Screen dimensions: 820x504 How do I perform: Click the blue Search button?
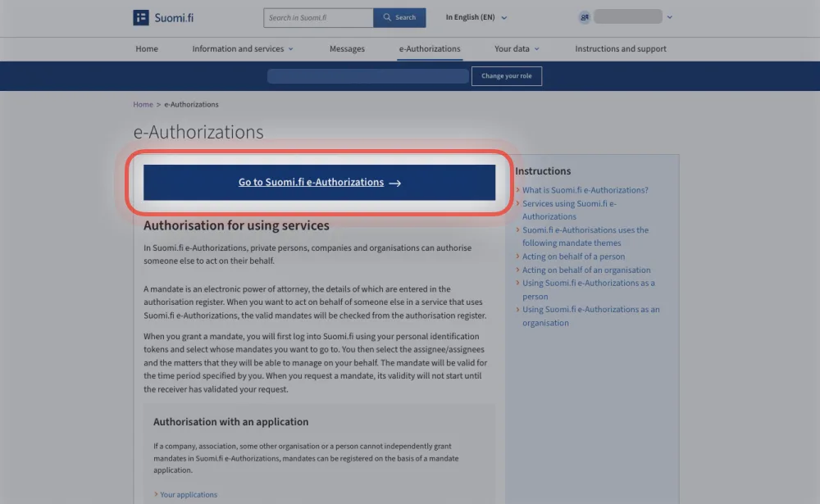(x=399, y=18)
